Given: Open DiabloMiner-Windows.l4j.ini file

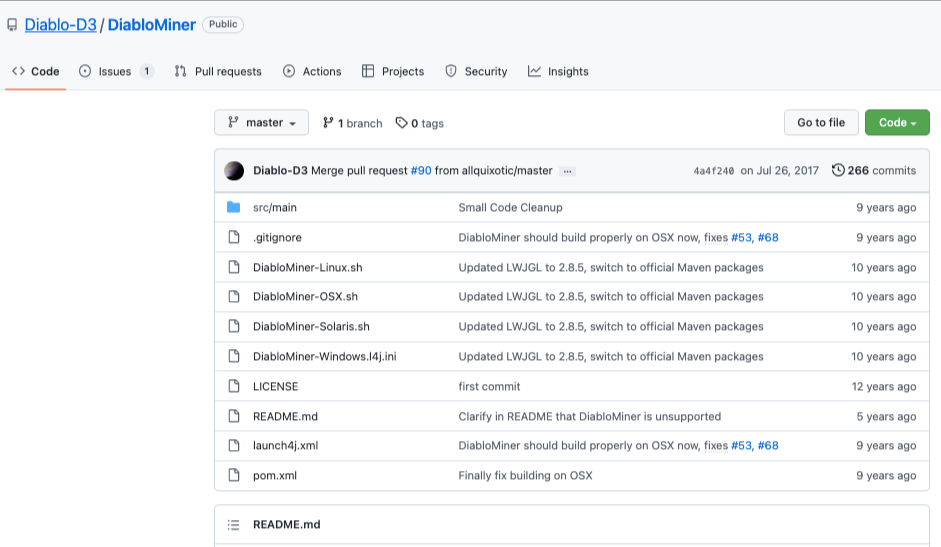Looking at the screenshot, I should [325, 357].
